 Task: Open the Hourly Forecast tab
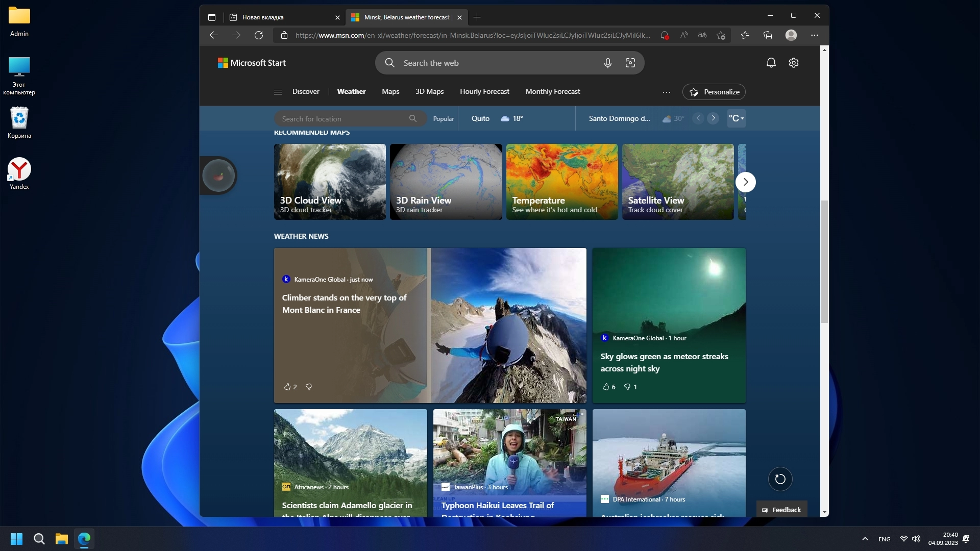pos(484,92)
